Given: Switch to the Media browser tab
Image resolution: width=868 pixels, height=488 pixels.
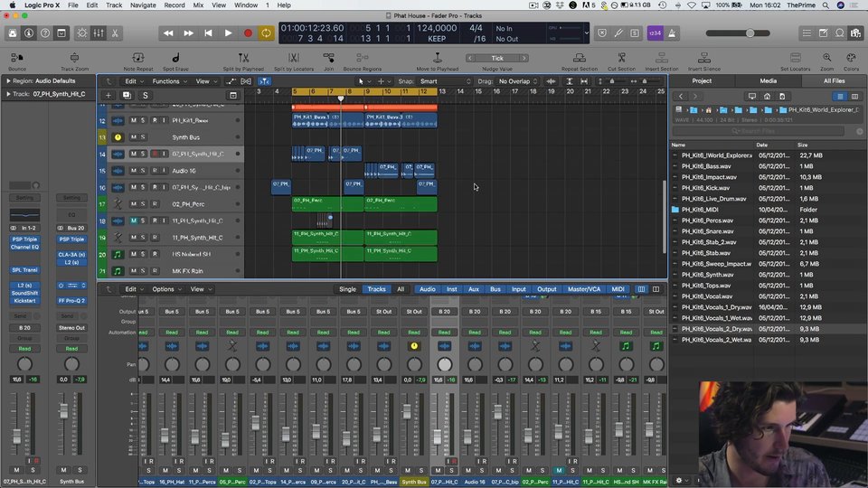Looking at the screenshot, I should 768,80.
